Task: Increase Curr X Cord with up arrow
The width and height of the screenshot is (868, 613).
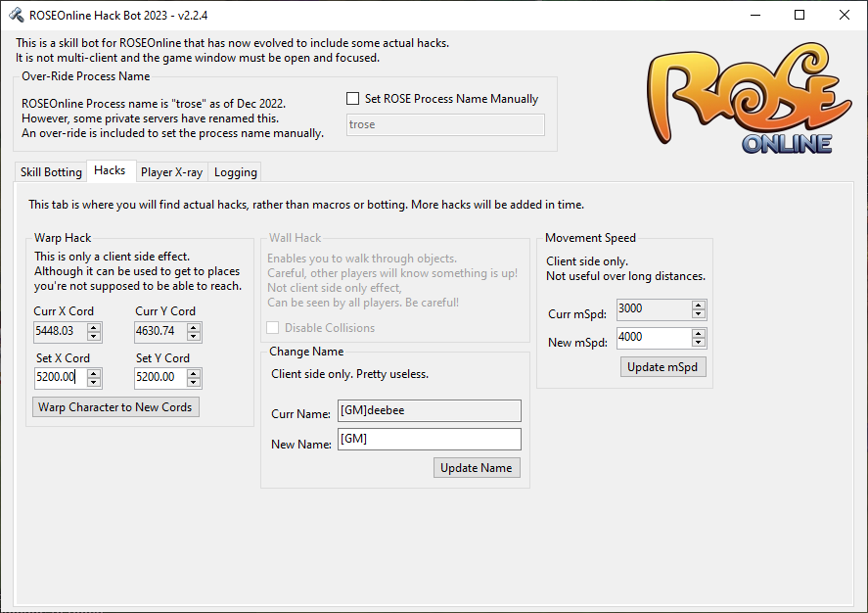Action: point(94,327)
